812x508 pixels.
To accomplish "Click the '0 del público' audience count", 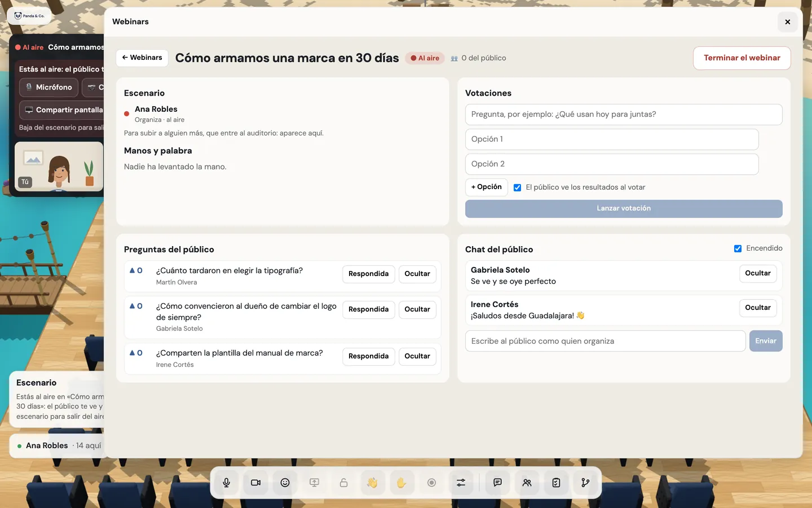I will coord(478,58).
